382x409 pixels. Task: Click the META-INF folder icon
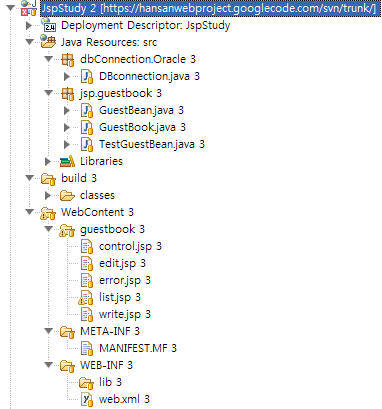[67, 332]
